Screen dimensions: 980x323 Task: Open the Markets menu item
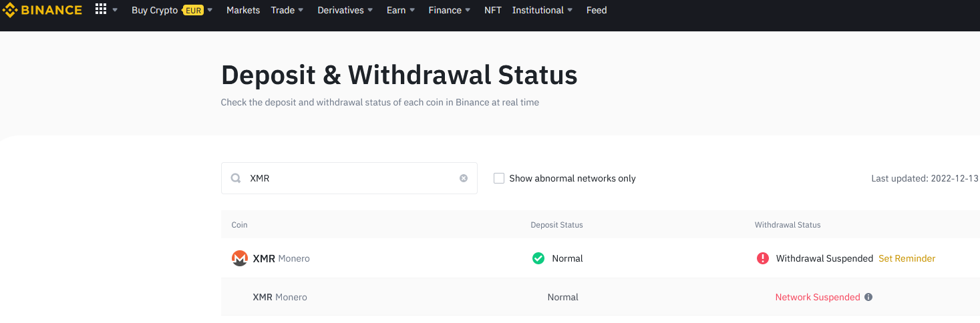pyautogui.click(x=243, y=10)
